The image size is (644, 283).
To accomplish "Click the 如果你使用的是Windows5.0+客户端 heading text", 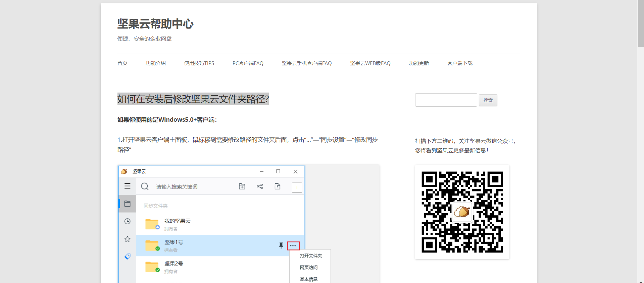I will (167, 120).
